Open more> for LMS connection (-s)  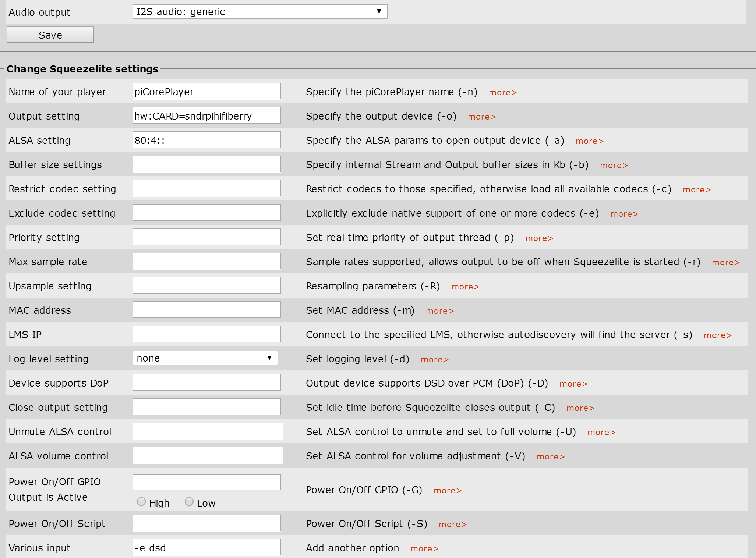click(x=718, y=335)
